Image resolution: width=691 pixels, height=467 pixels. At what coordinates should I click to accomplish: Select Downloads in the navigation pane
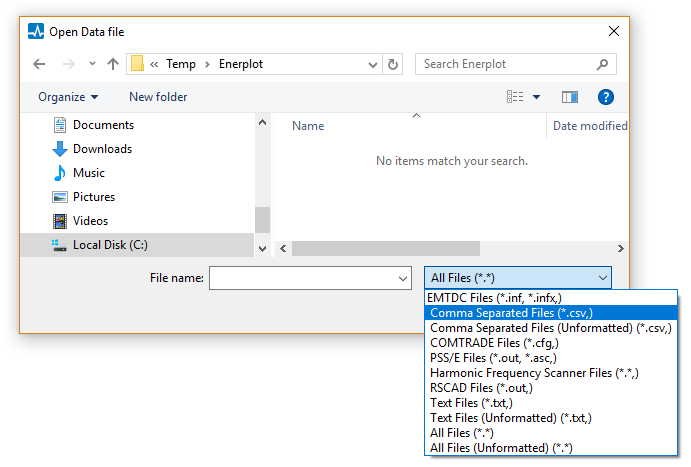click(102, 149)
